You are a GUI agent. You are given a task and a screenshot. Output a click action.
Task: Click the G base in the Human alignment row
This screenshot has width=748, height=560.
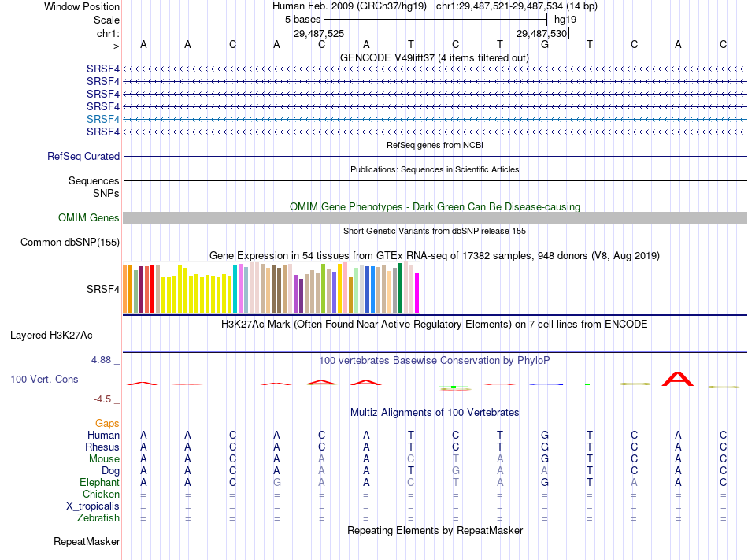click(x=545, y=435)
